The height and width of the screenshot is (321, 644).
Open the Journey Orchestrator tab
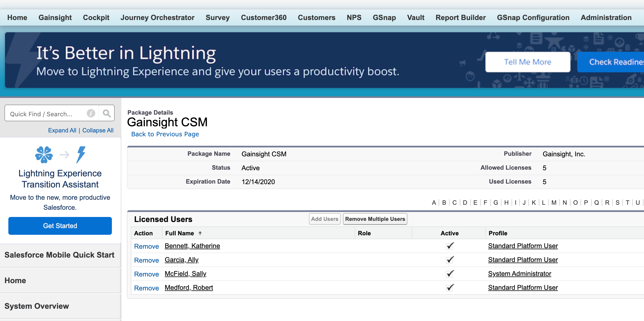pos(158,18)
